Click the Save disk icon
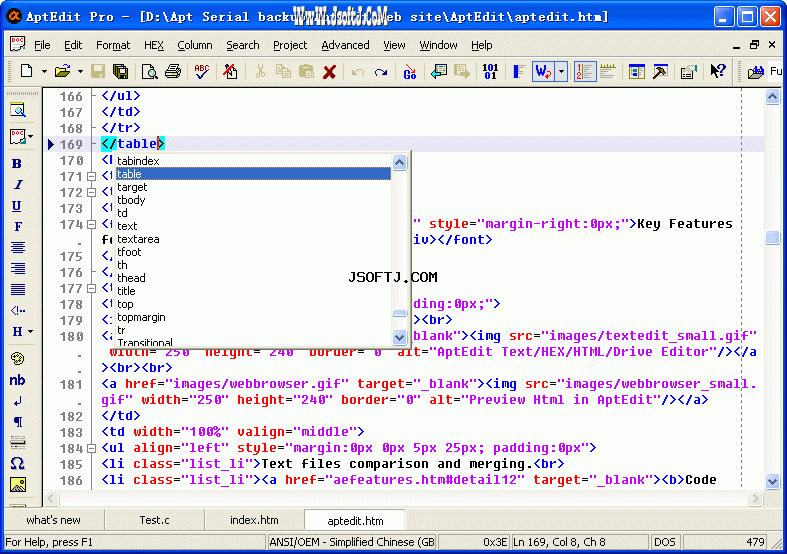 click(x=98, y=71)
